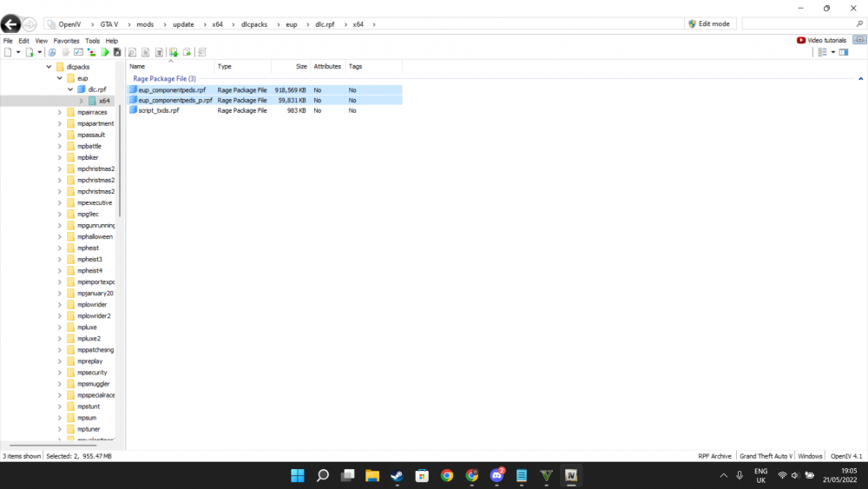Click the small panel button beside Video tutorials
Image resolution: width=868 pixels, height=489 pixels.
pyautogui.click(x=859, y=40)
